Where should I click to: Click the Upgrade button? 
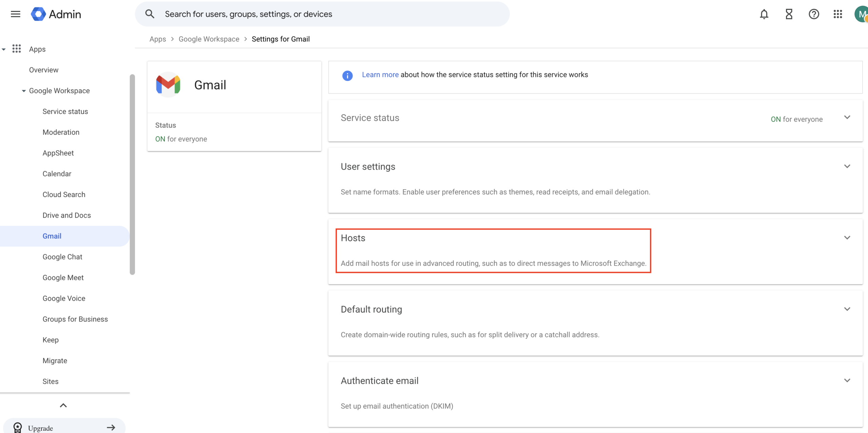[x=64, y=428]
